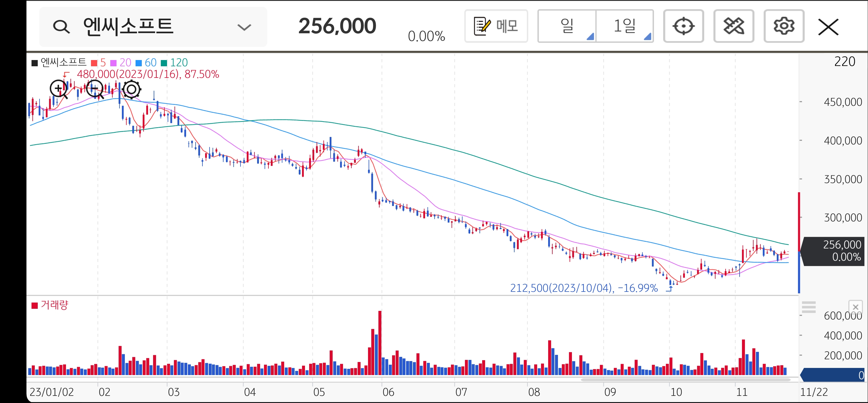Open the 1일 interval dropdown
The image size is (868, 403).
(624, 26)
